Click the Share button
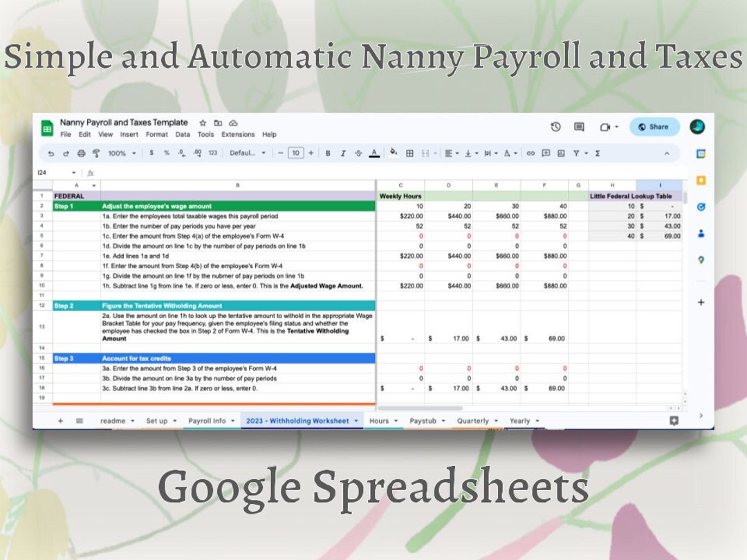The height and width of the screenshot is (560, 747). coord(654,127)
